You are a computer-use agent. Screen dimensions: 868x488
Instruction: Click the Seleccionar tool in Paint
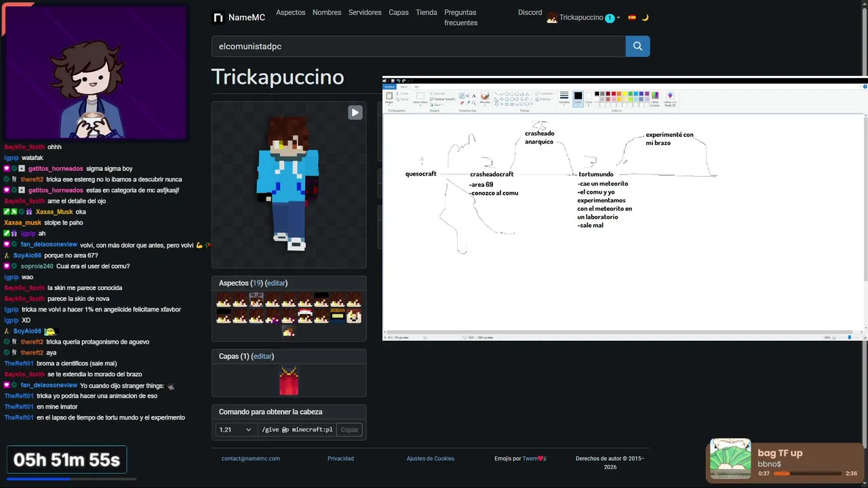420,97
